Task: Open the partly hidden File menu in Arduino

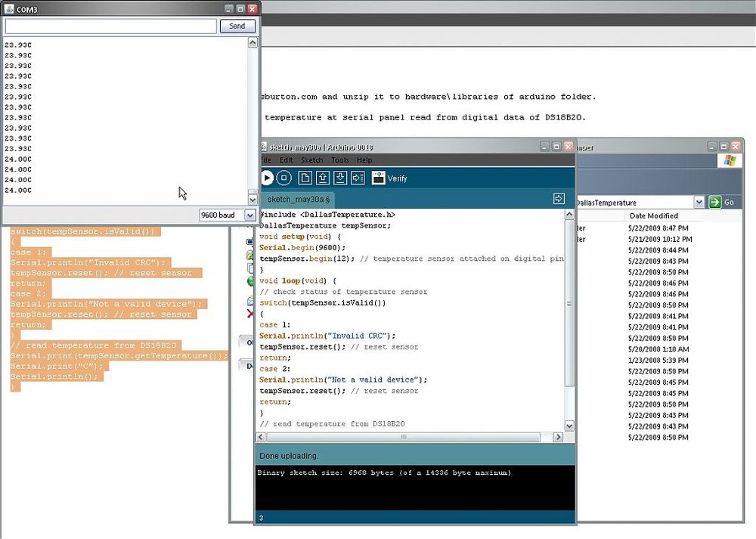Action: (265, 160)
